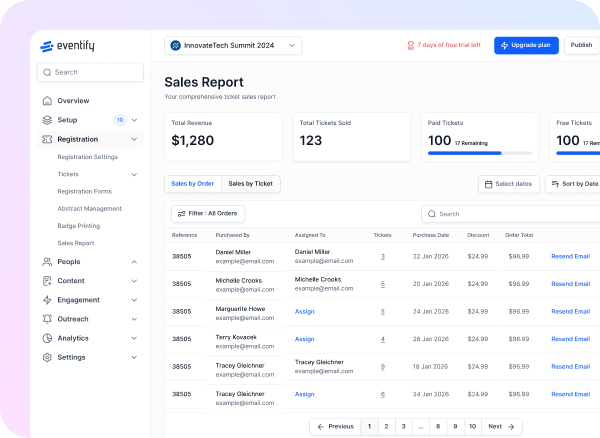The height and width of the screenshot is (438, 600).
Task: Click Resend Email for Michelle Crooks order
Action: click(x=571, y=284)
